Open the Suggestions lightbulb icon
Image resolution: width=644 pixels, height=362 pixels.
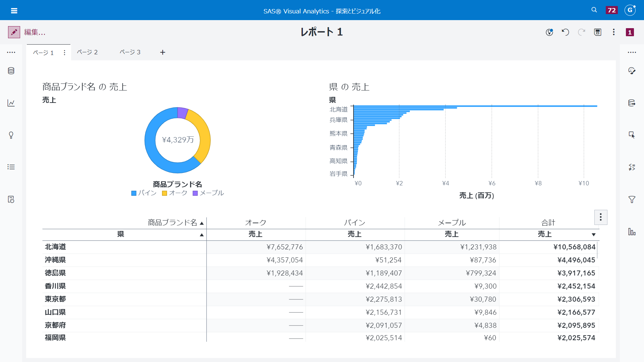click(x=11, y=135)
